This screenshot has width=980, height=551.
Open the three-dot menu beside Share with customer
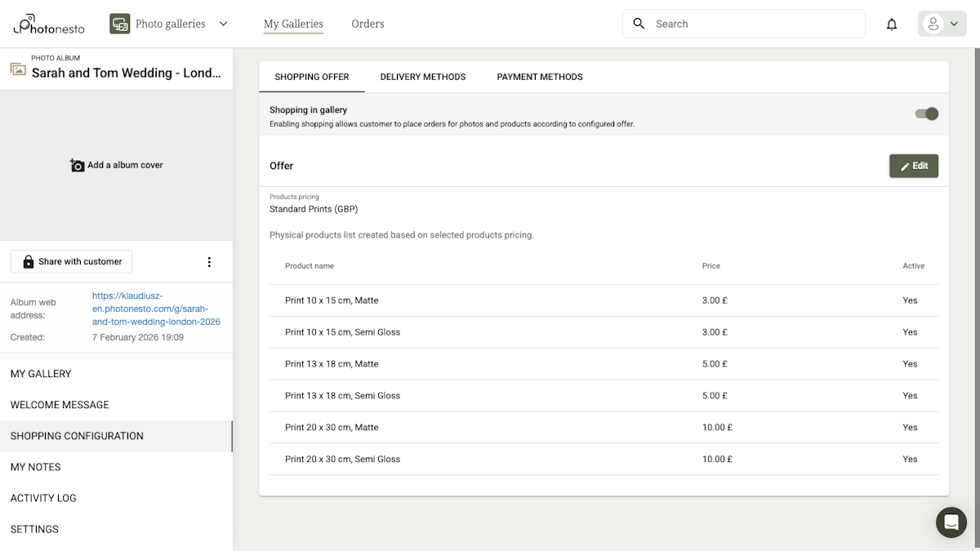209,261
